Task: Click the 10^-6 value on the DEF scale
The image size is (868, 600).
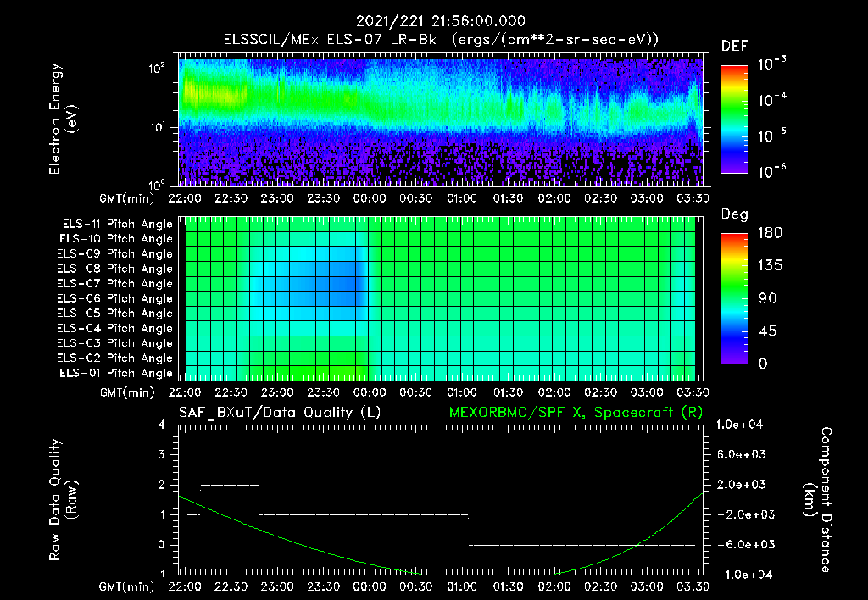Action: pos(772,171)
